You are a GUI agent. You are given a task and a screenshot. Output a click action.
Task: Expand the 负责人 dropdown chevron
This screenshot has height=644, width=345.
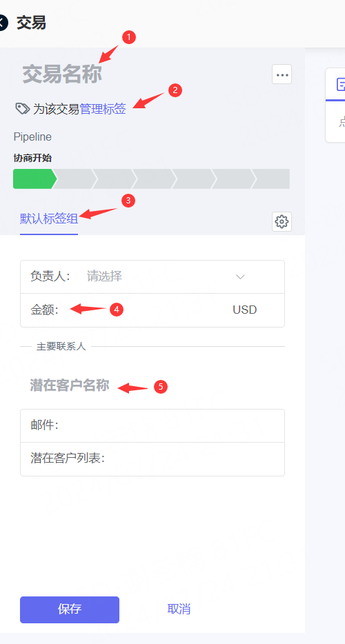pos(241,276)
